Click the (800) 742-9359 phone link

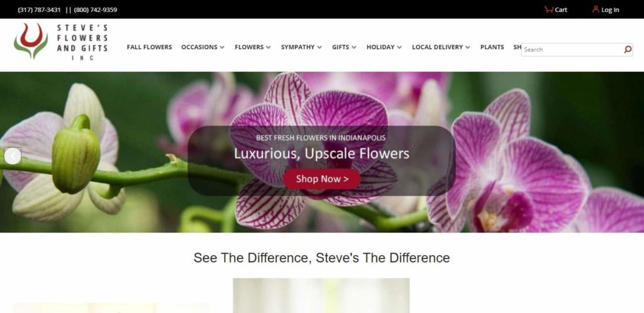[96, 10]
